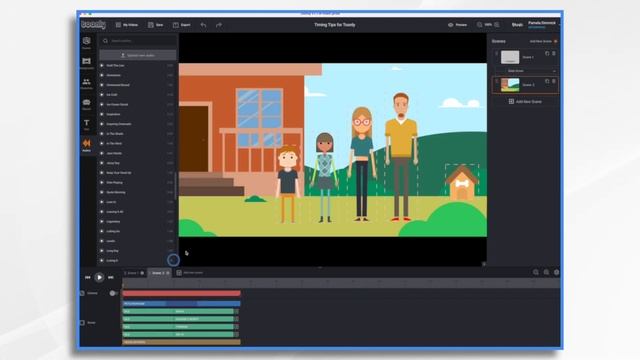Click project title Timing Tips for Toonly
The width and height of the screenshot is (640, 360).
[335, 25]
